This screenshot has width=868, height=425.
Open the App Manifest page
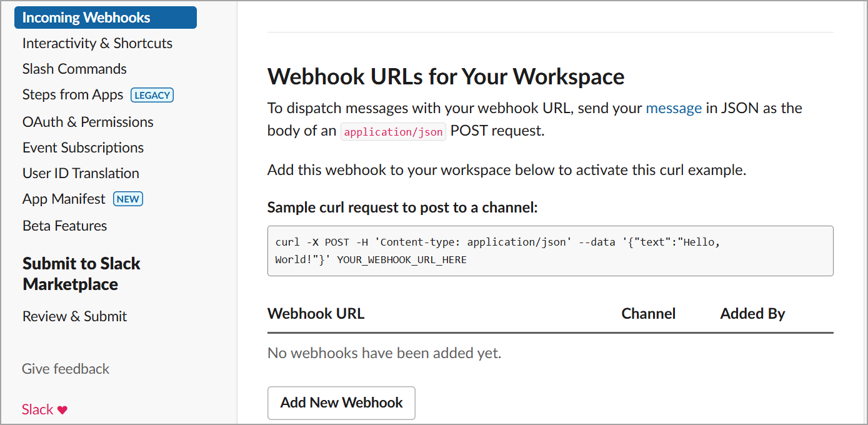click(x=64, y=199)
